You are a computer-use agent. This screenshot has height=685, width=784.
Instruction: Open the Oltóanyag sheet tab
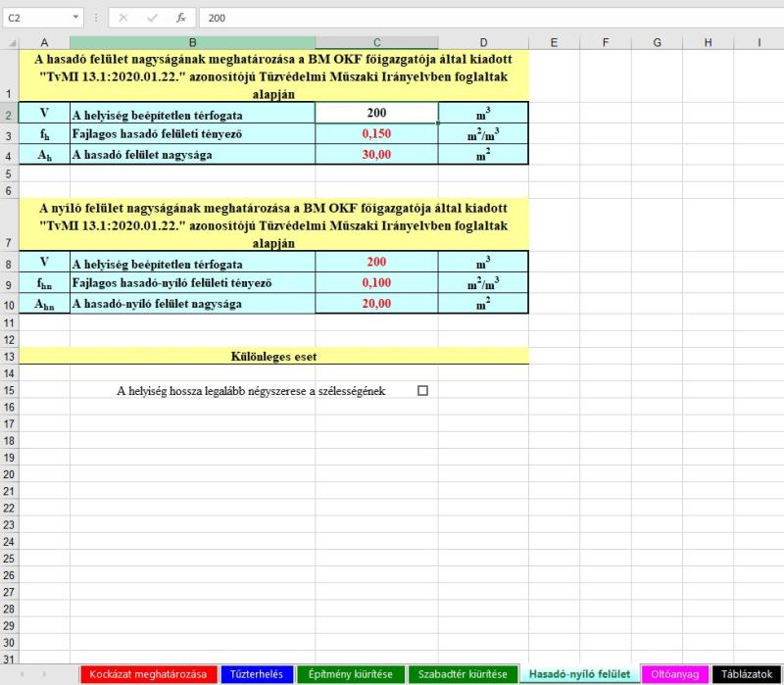click(x=674, y=674)
